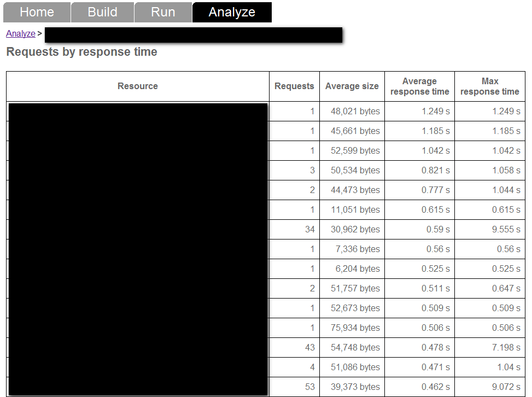Select the 48,021 bytes average size cell
This screenshot has width=532, height=397.
click(x=355, y=112)
